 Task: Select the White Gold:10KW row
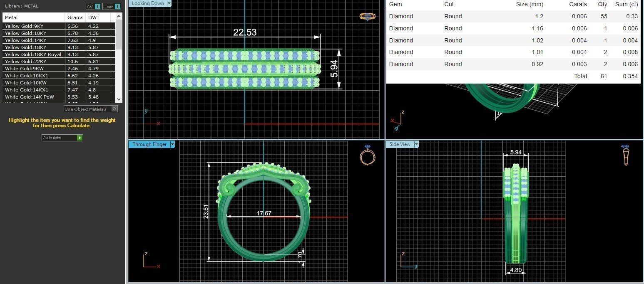click(x=59, y=83)
